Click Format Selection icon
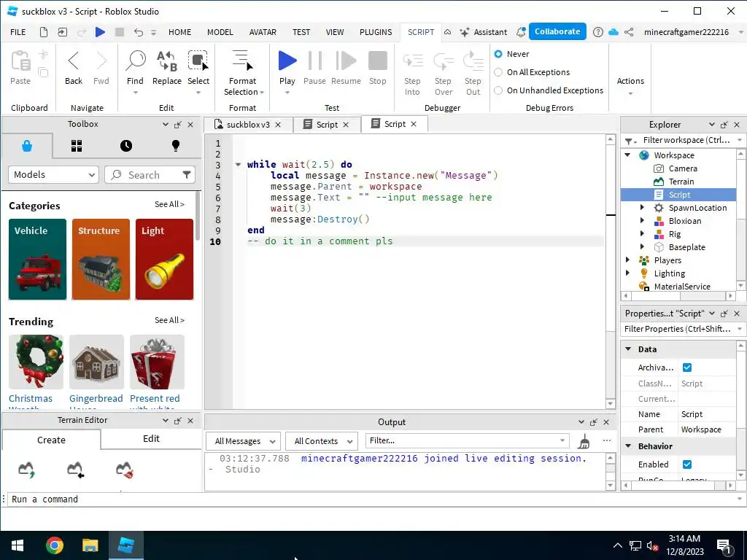This screenshot has width=747, height=560. click(x=242, y=61)
